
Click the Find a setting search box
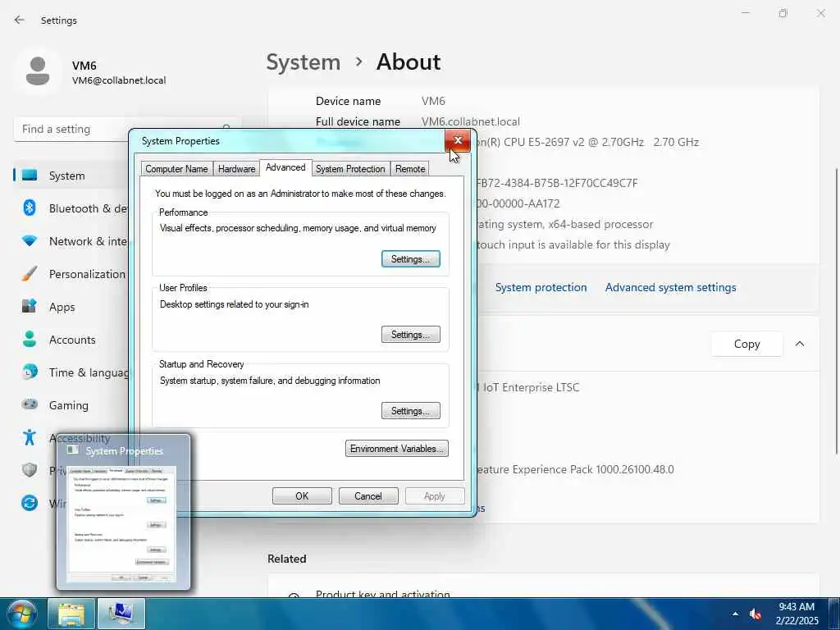tap(127, 129)
